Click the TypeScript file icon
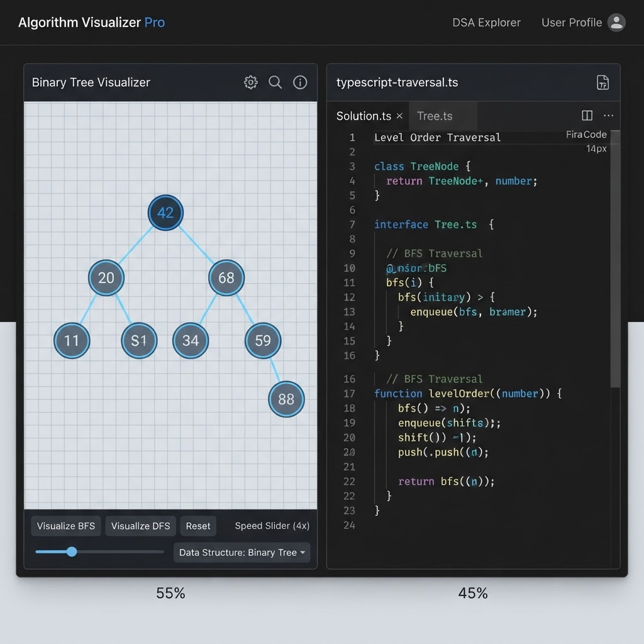Image resolution: width=644 pixels, height=644 pixels. (x=602, y=82)
